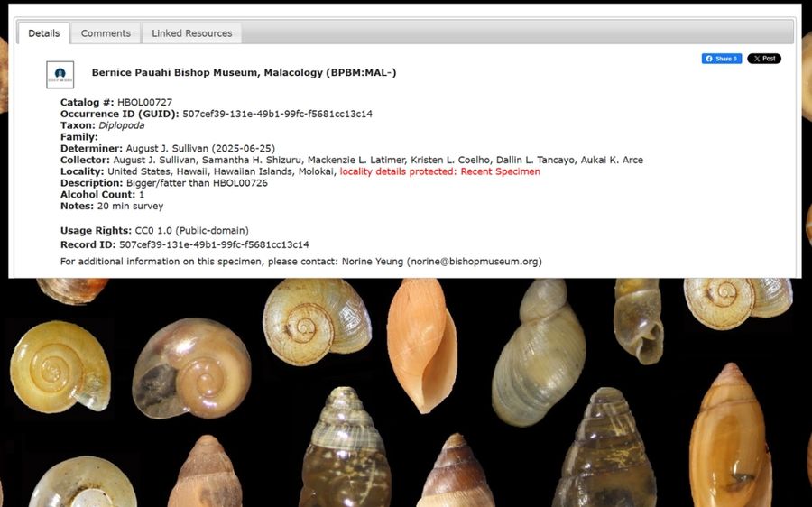Click the Family field label

[x=79, y=137]
